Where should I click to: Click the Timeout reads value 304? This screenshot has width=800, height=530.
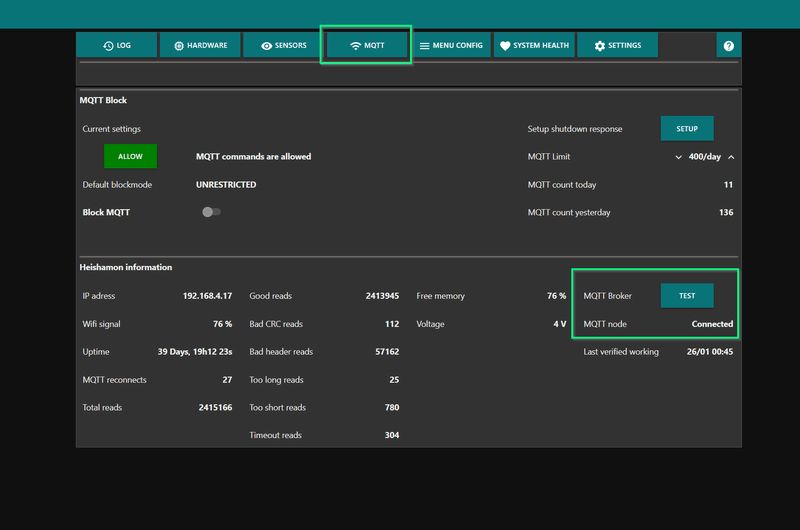tap(392, 435)
